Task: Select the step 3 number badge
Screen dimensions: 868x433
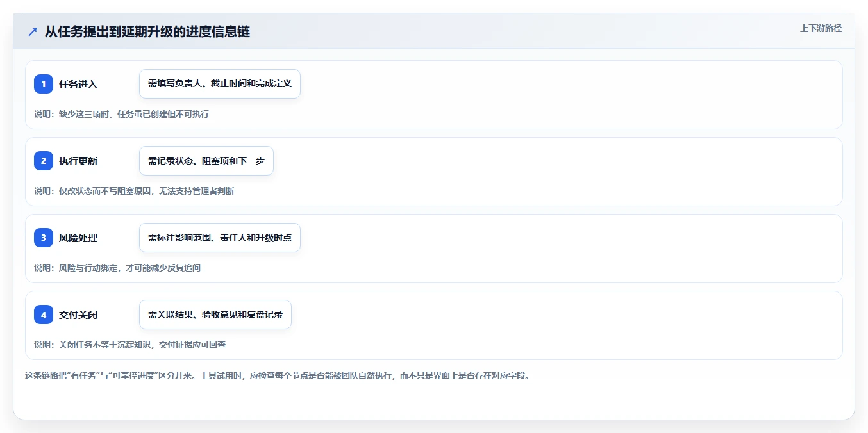Action: 44,238
